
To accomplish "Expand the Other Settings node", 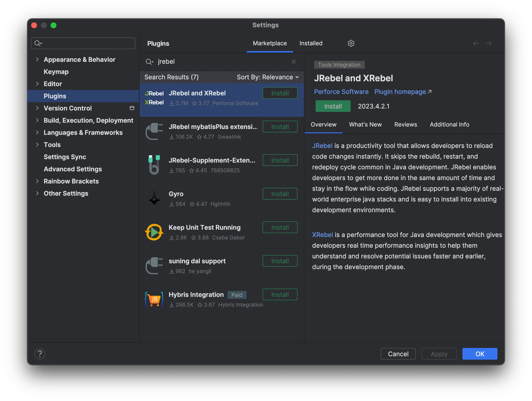I will 37,193.
